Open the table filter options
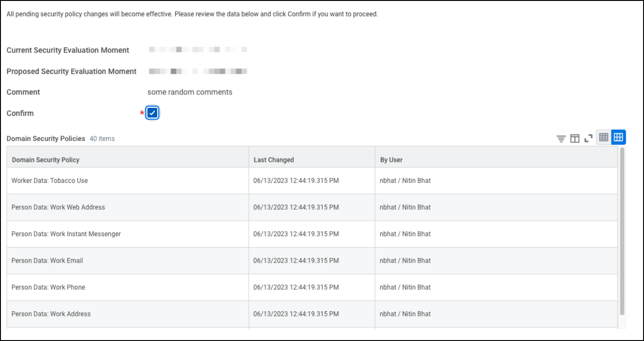The width and height of the screenshot is (644, 341). coord(561,137)
